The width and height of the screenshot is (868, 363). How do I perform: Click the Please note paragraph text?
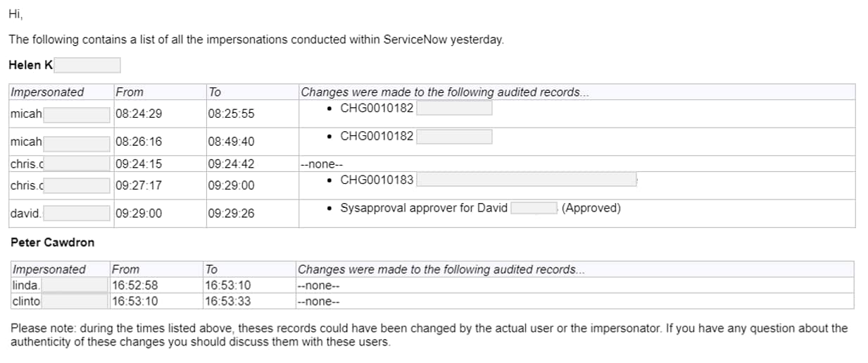tap(429, 335)
